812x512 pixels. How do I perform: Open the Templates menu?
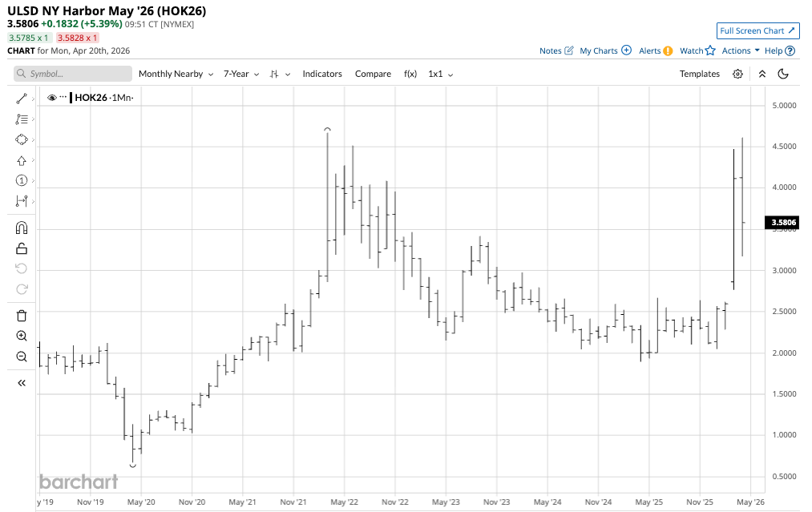coord(700,74)
